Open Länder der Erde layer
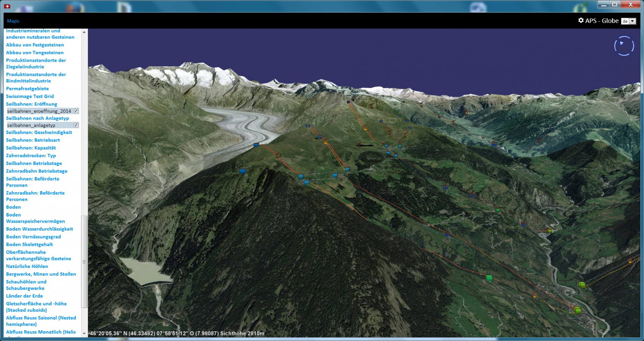 pyautogui.click(x=24, y=296)
